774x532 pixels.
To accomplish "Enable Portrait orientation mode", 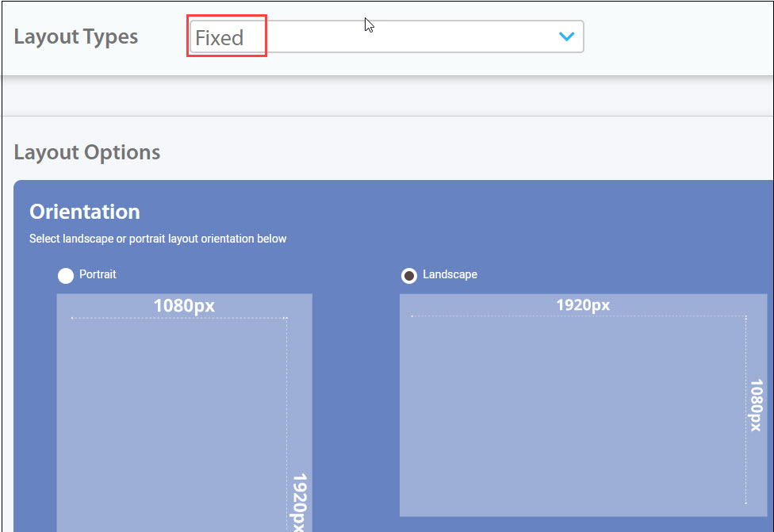I will coord(66,275).
